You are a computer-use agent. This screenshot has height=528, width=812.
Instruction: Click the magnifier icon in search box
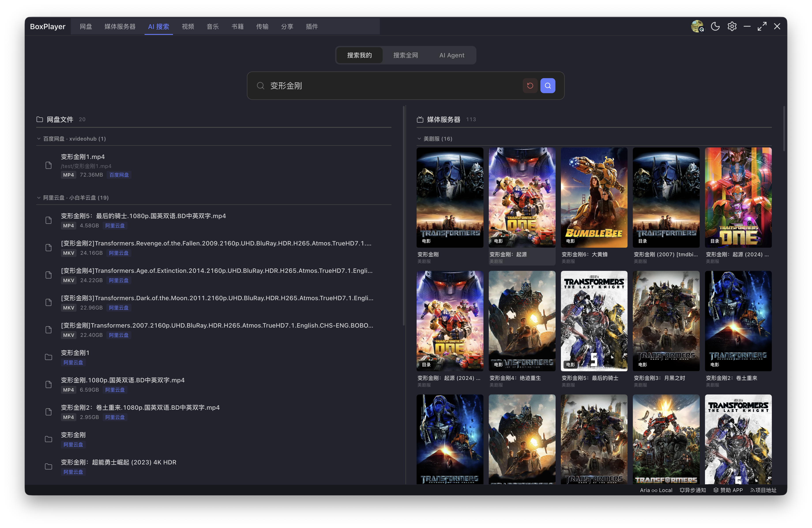click(260, 86)
